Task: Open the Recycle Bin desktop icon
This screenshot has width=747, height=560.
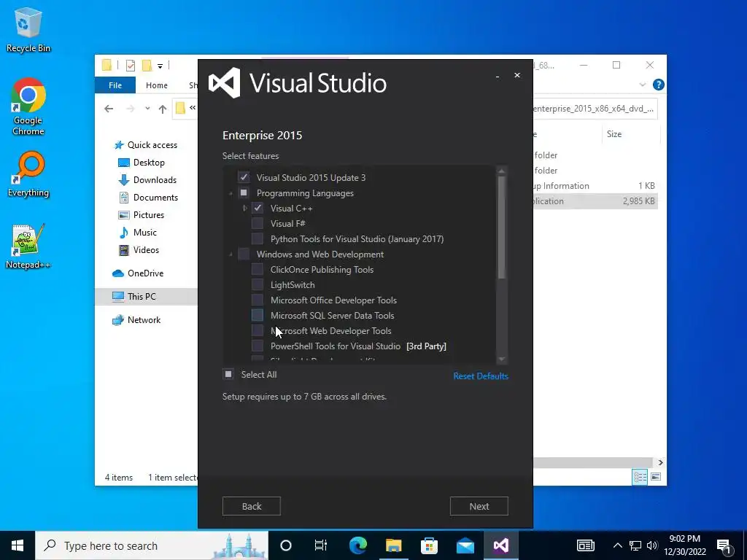Action: click(28, 31)
